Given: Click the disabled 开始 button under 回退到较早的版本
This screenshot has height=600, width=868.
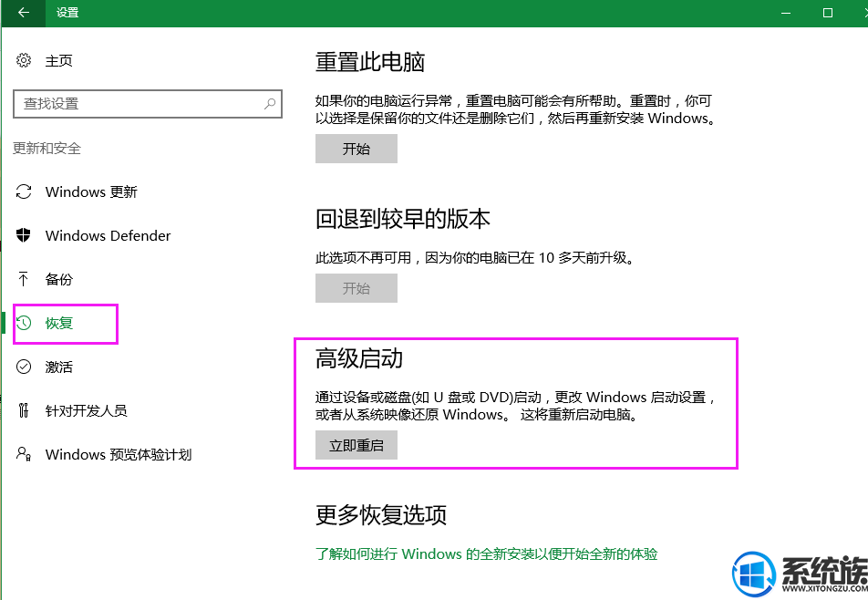Looking at the screenshot, I should pyautogui.click(x=356, y=288).
